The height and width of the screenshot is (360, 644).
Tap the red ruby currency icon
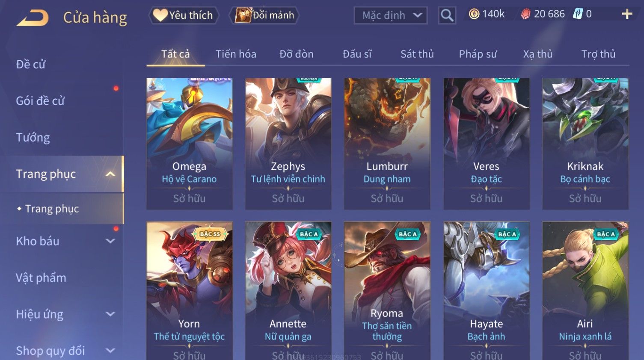click(525, 15)
